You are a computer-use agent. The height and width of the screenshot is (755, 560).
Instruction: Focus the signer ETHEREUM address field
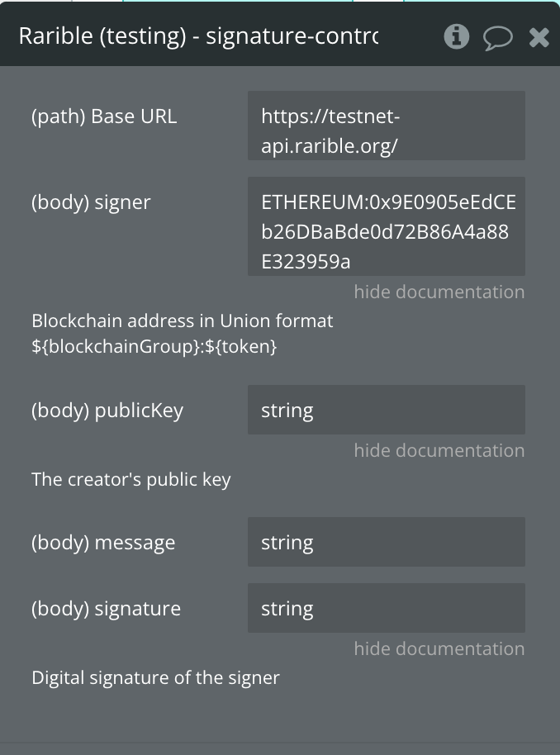pos(387,226)
